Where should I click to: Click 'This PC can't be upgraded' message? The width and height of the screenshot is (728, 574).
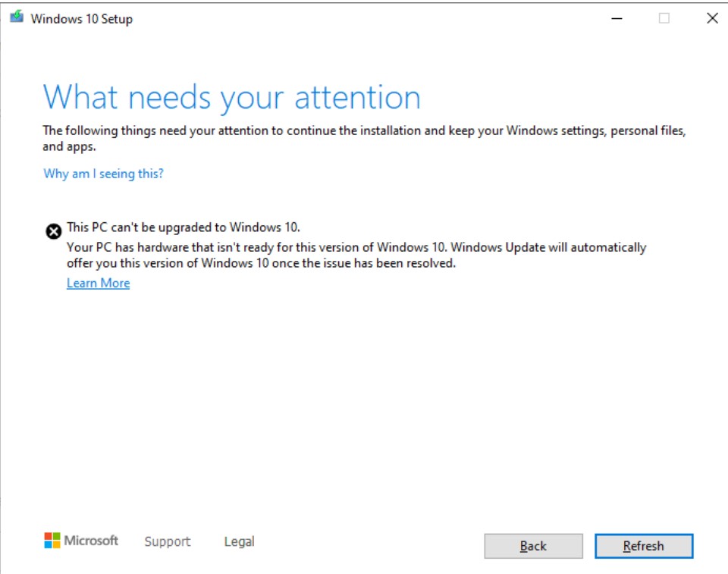pos(184,227)
